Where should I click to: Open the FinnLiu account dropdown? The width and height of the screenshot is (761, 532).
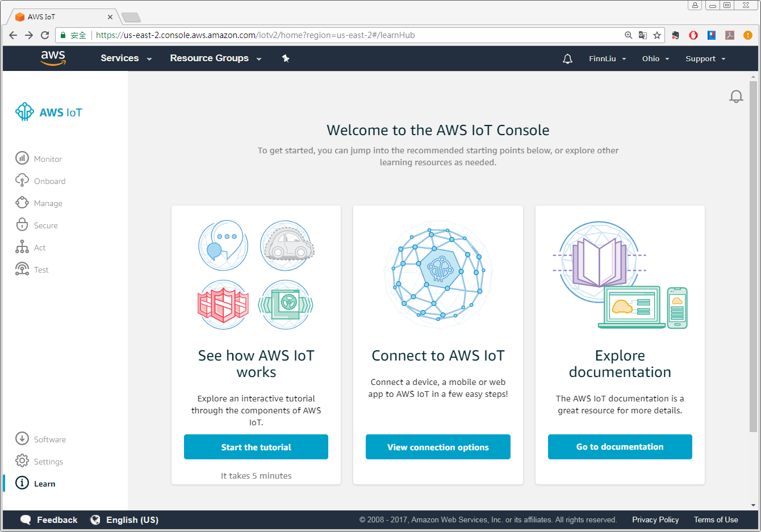[x=608, y=58]
